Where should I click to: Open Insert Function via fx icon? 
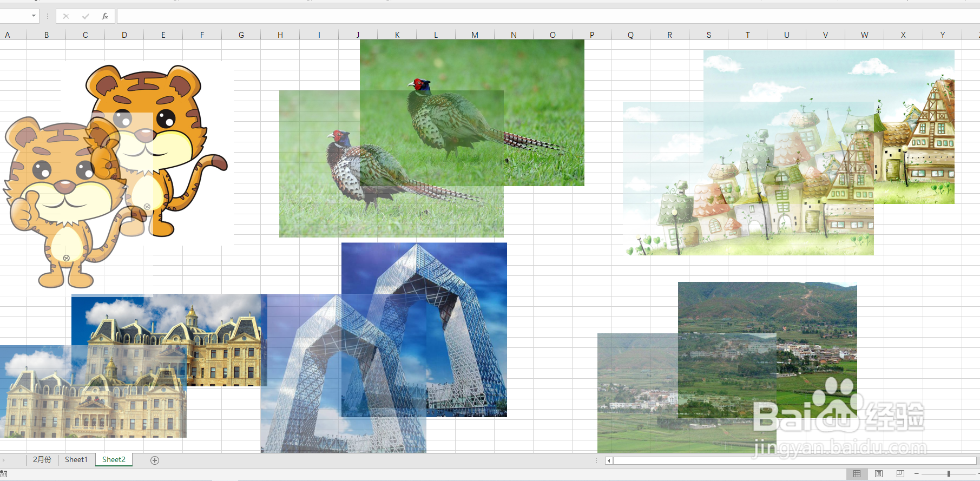(x=105, y=16)
